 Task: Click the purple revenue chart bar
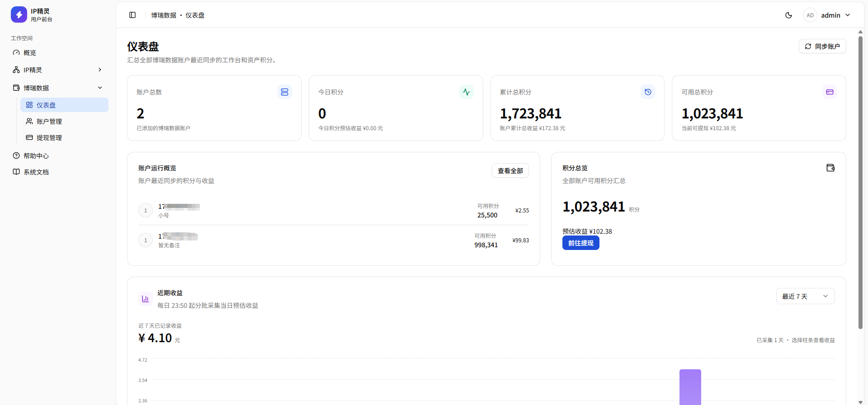coord(690,387)
